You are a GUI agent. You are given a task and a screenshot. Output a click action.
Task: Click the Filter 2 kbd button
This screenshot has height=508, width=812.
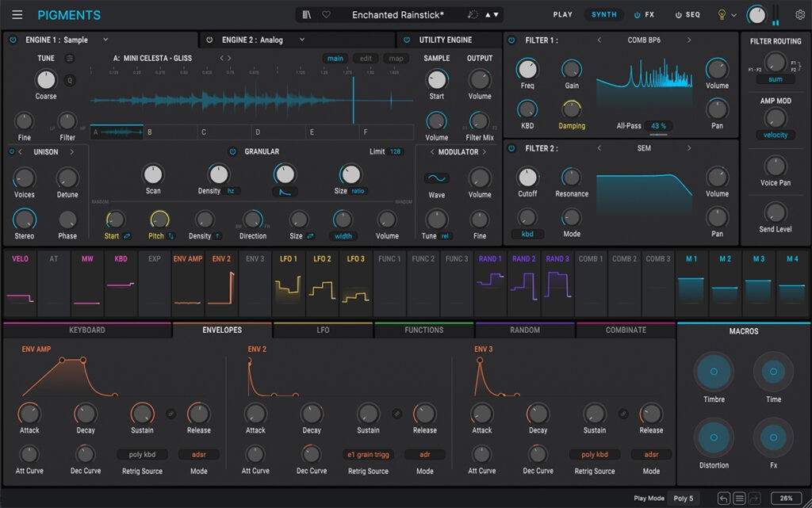click(527, 234)
